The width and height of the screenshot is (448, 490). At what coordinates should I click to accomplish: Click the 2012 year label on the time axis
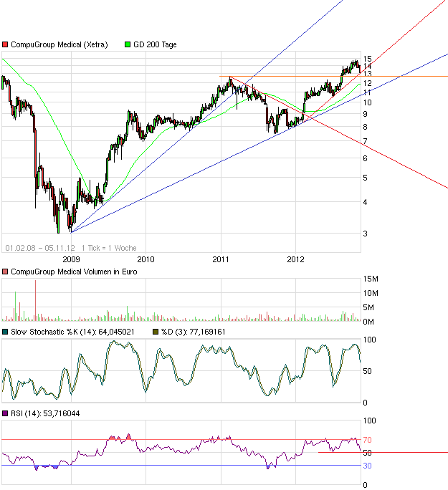point(295,259)
